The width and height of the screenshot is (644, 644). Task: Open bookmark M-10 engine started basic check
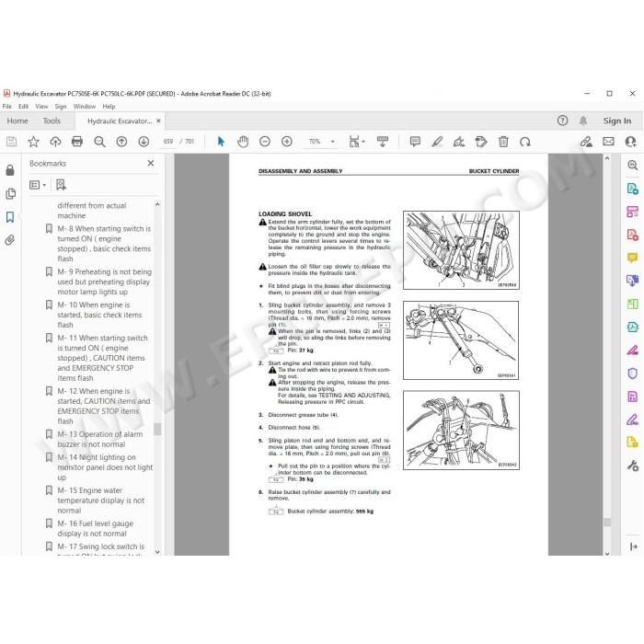pos(99,315)
